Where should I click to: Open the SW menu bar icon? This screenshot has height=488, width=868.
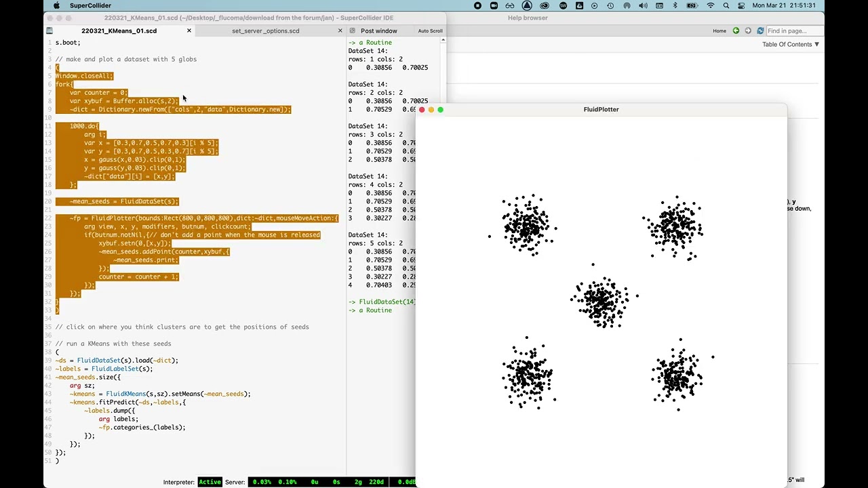(563, 5)
